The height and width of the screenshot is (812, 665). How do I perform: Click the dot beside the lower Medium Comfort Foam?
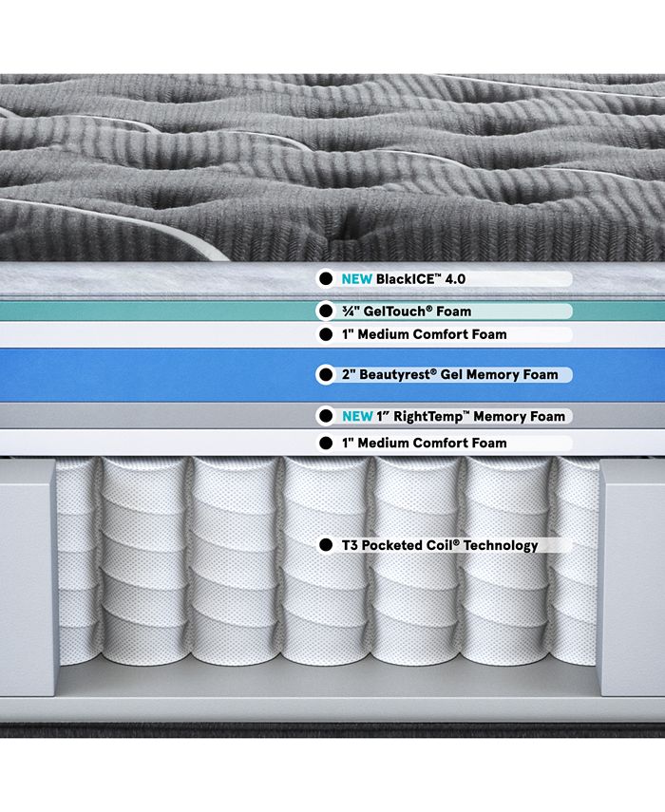[326, 444]
